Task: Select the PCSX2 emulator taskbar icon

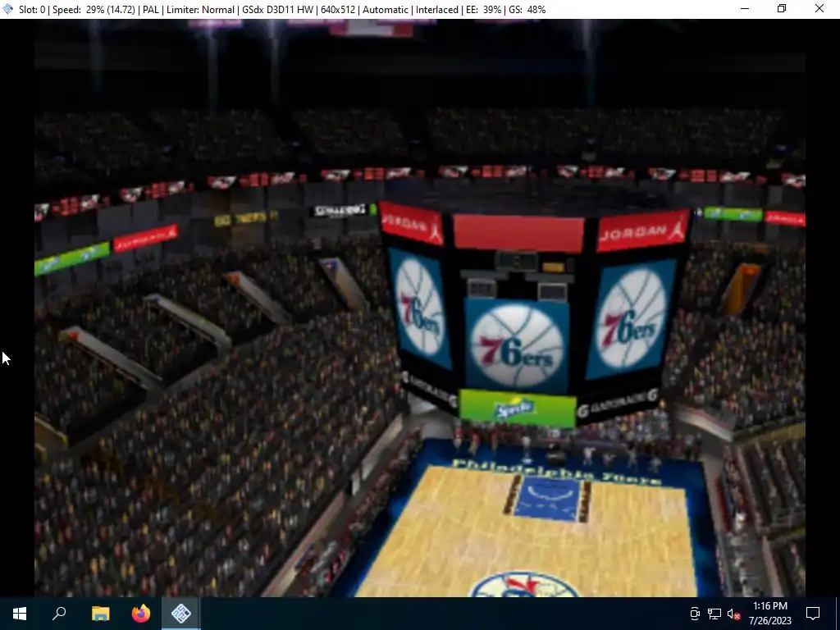Action: point(181,614)
